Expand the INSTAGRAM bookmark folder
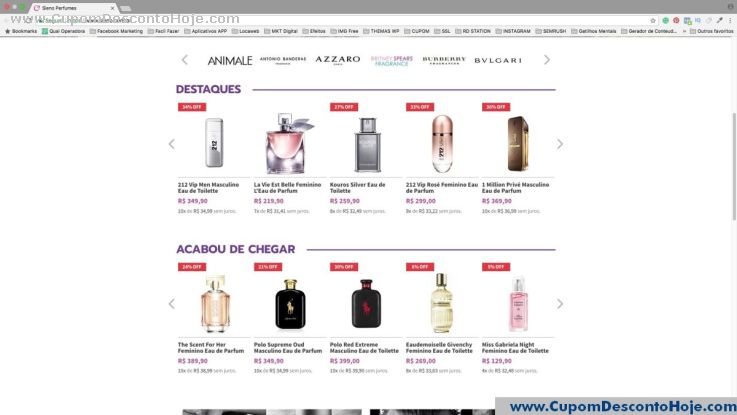The width and height of the screenshot is (737, 415). click(x=513, y=31)
